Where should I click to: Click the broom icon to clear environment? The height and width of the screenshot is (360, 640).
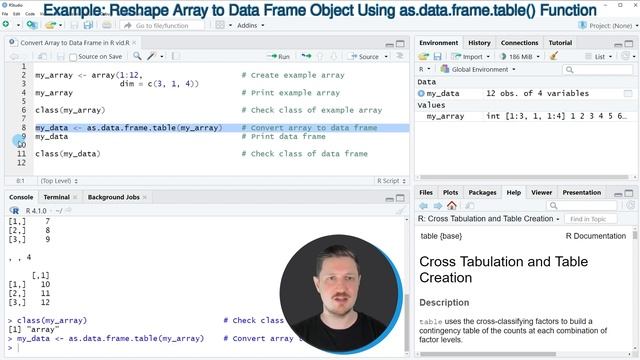coord(554,56)
